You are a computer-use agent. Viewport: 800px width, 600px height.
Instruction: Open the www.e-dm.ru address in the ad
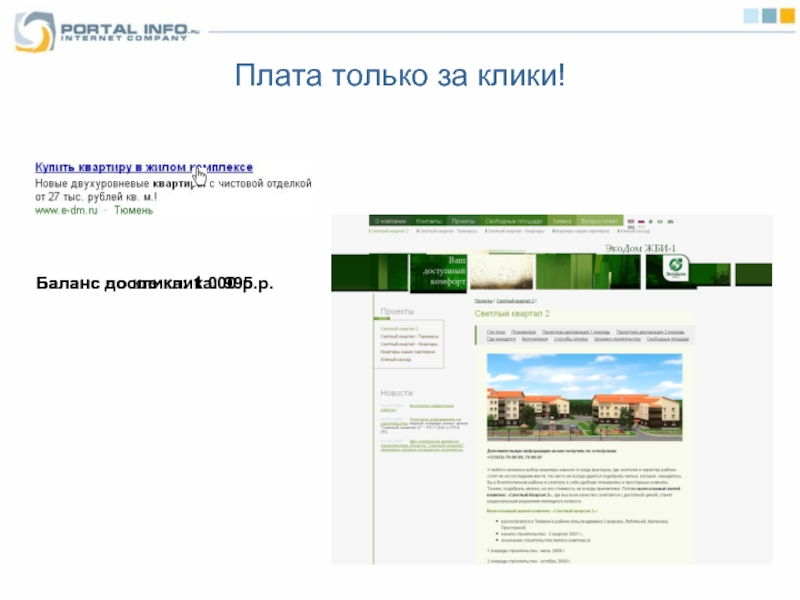(66, 210)
